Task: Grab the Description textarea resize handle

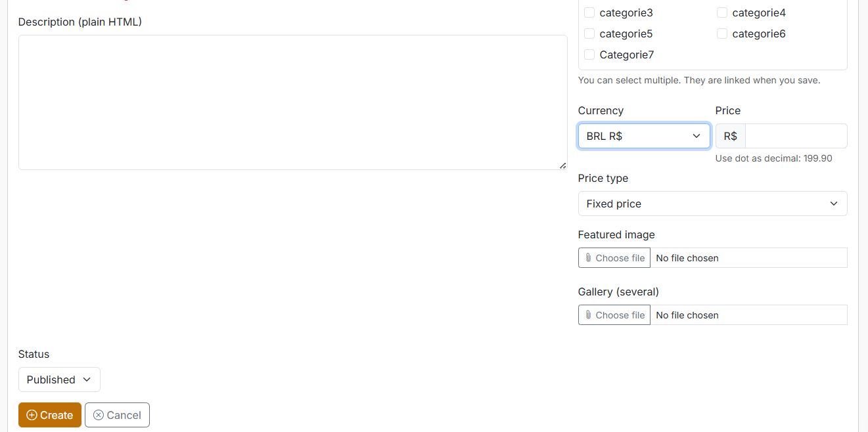Action: tap(563, 165)
